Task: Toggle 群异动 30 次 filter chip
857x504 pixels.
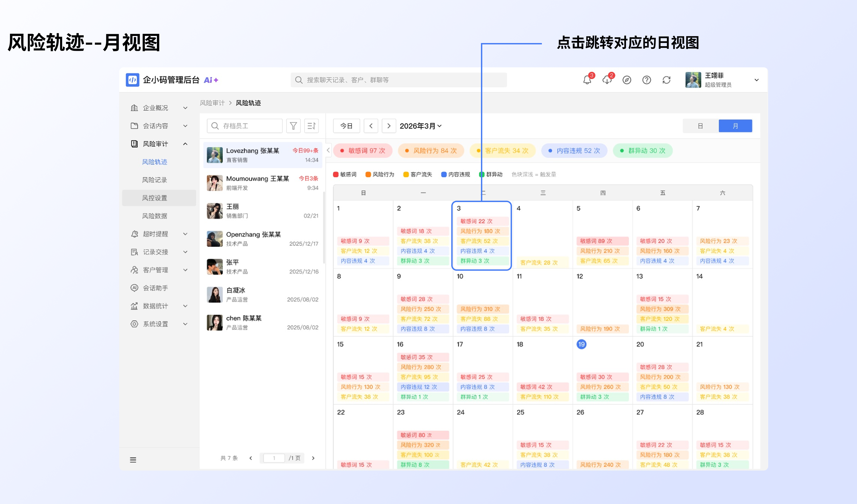Action: pos(642,151)
